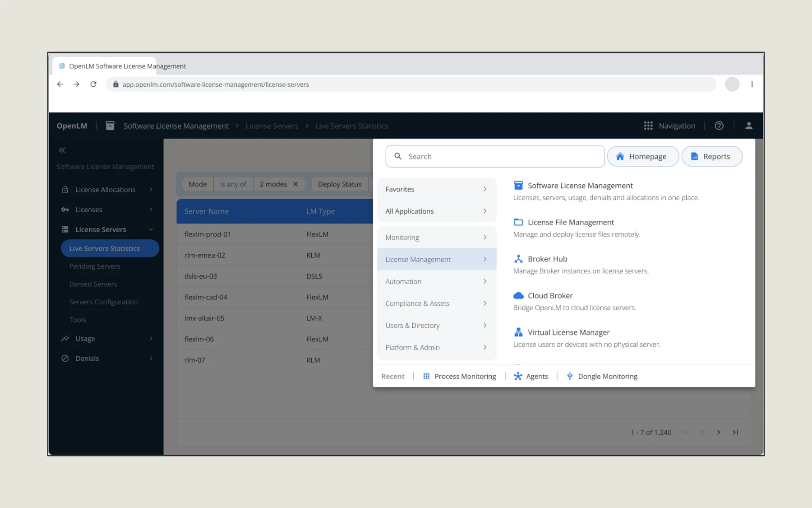Open the help question mark icon
Screen dimensions: 812x508
pos(719,126)
